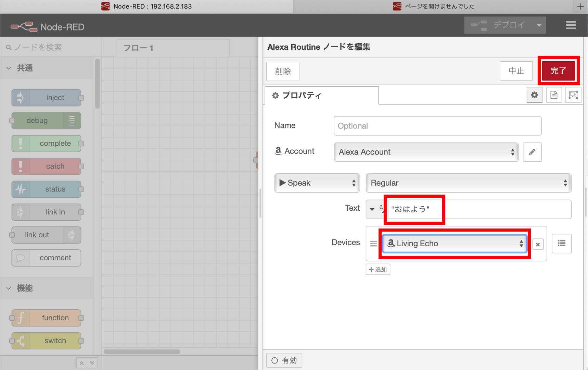Image resolution: width=588 pixels, height=370 pixels.
Task: Select the link out node
Action: click(47, 235)
